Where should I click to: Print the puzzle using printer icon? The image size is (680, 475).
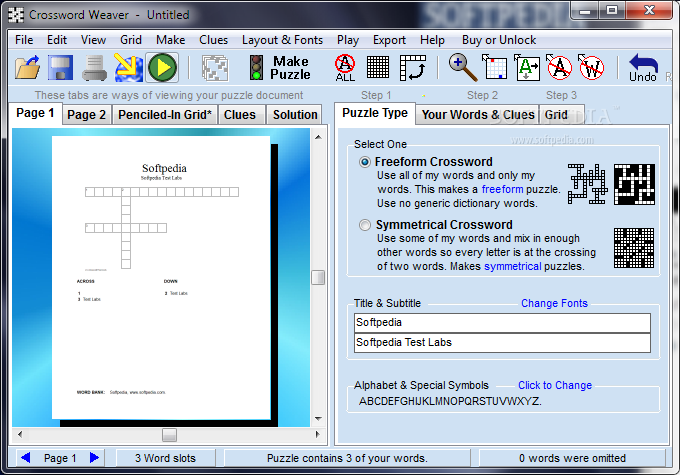(94, 68)
